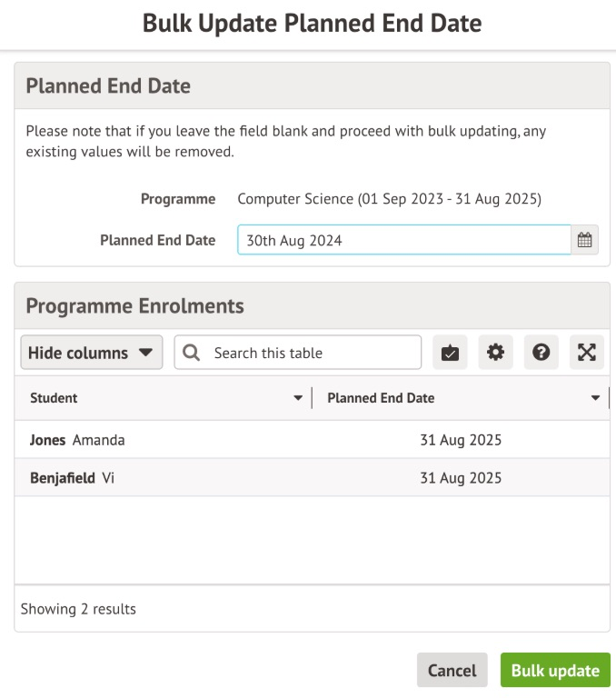
Task: Focus the Planned End Date input field
Action: point(403,240)
